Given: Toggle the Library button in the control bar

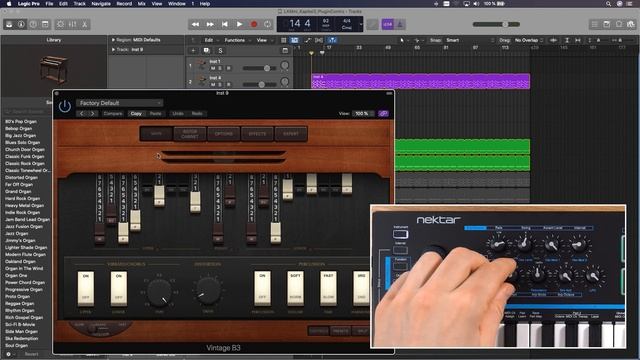Looking at the screenshot, I should tap(9, 24).
